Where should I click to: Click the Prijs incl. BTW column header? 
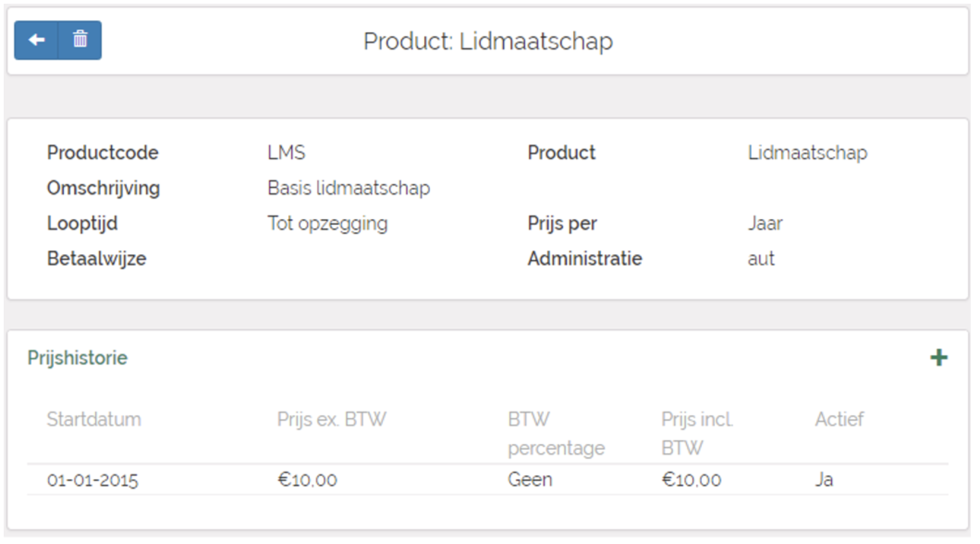coord(697,433)
